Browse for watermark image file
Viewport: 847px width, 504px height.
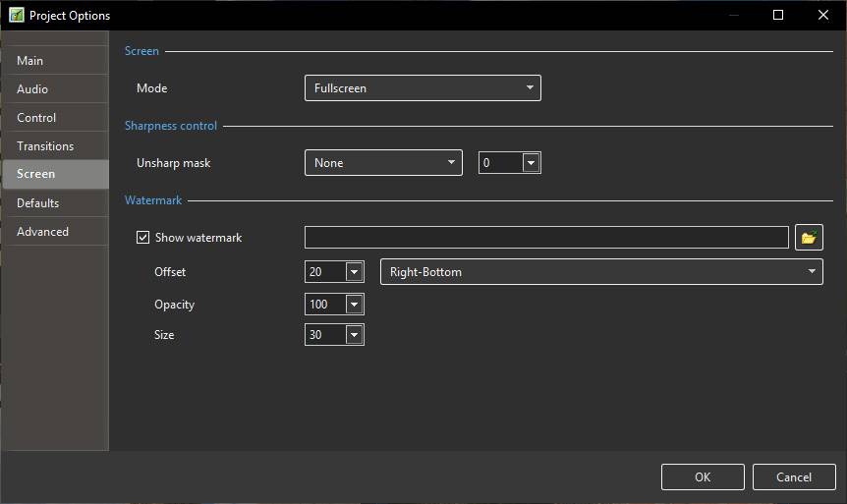coord(809,237)
